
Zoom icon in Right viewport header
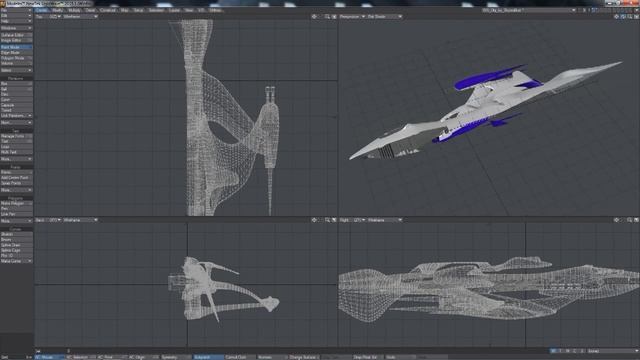[629, 220]
